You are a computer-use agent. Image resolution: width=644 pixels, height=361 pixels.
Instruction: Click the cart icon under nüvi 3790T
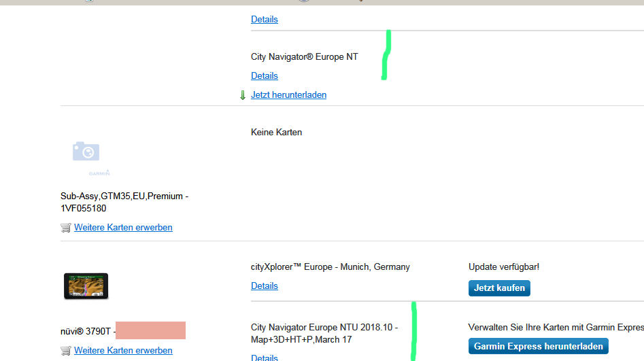[x=66, y=351]
